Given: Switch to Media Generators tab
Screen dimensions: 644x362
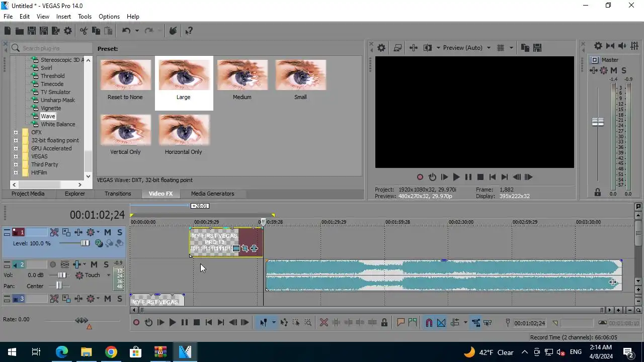Looking at the screenshot, I should (x=212, y=194).
